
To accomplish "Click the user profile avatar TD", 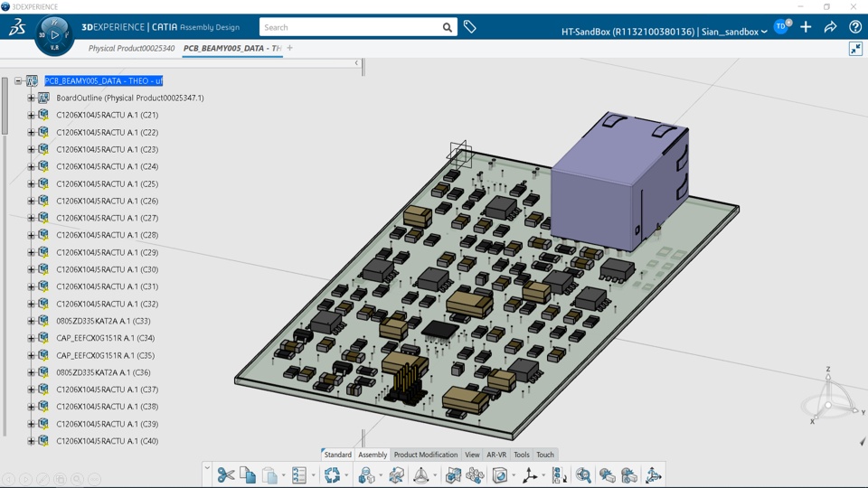I will tap(781, 26).
